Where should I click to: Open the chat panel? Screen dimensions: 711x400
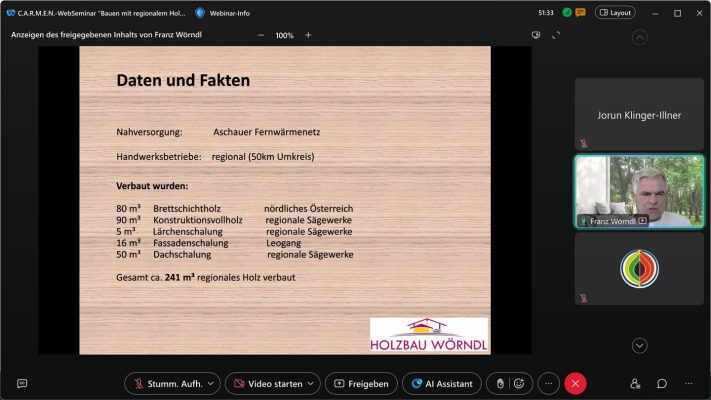(x=662, y=384)
